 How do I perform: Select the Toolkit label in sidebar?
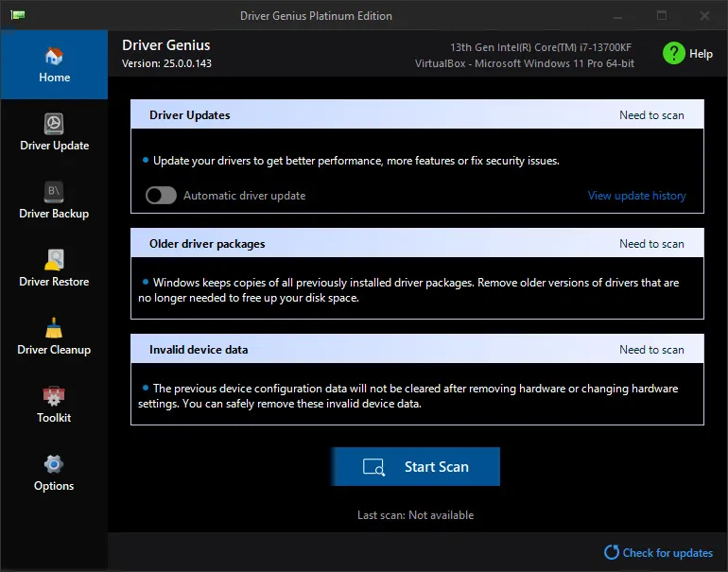tap(54, 417)
